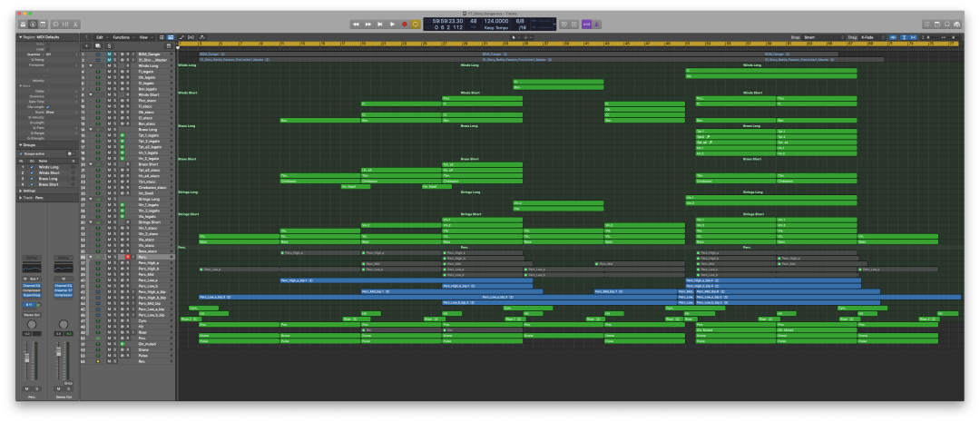Collapse the Region MIDI Defaults section
This screenshot has width=980, height=422.
coord(19,37)
